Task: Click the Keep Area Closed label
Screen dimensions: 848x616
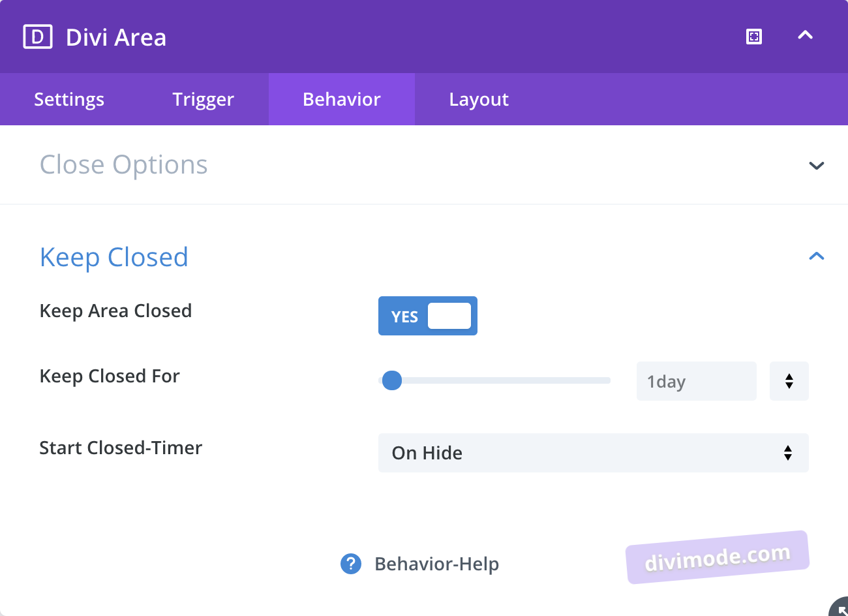Action: (x=116, y=311)
